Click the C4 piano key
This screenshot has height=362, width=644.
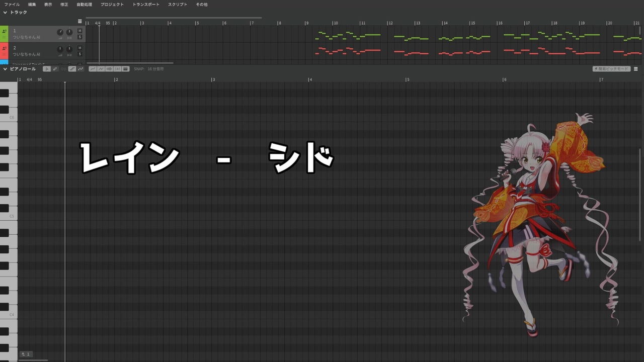click(9, 315)
